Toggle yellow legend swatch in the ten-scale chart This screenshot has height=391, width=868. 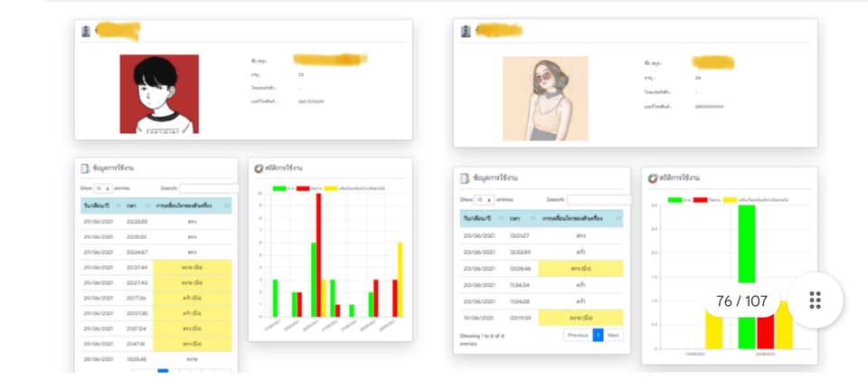point(331,189)
